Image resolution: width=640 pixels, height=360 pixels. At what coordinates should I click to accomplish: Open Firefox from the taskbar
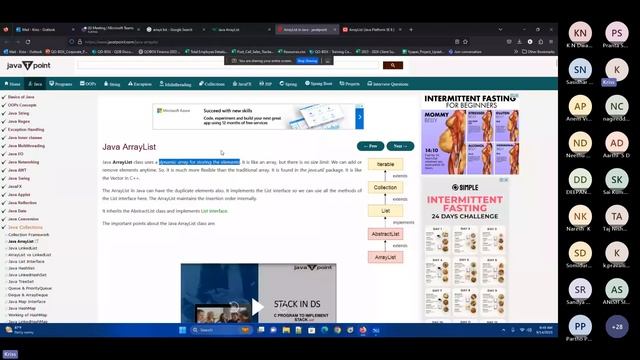[x=363, y=330]
